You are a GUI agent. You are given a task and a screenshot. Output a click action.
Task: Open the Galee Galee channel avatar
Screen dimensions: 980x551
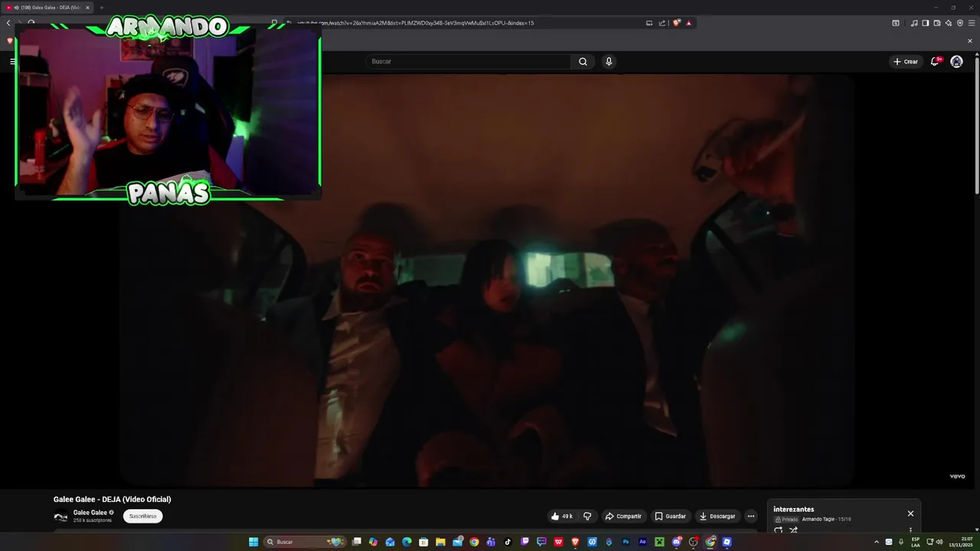pos(60,517)
